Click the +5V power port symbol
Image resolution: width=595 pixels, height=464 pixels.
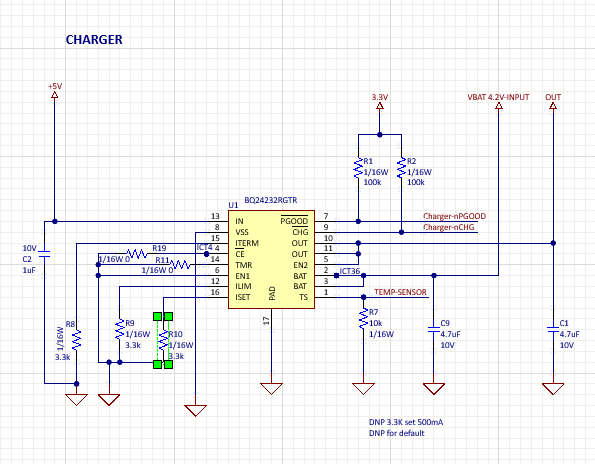point(55,94)
